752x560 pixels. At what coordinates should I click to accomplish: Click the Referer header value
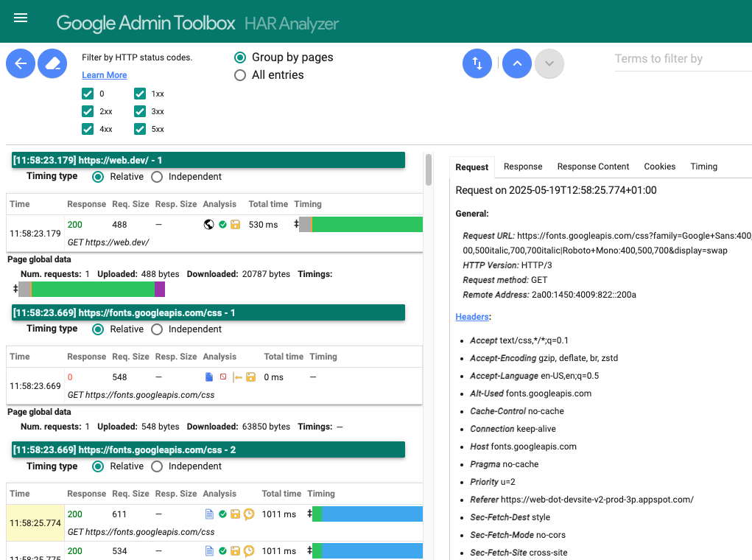coord(597,500)
